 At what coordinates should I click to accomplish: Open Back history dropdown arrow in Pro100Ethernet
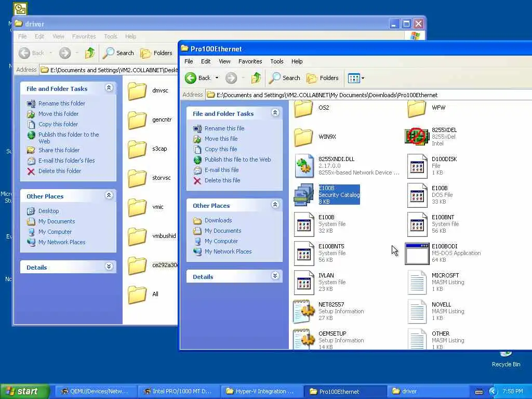pos(217,78)
